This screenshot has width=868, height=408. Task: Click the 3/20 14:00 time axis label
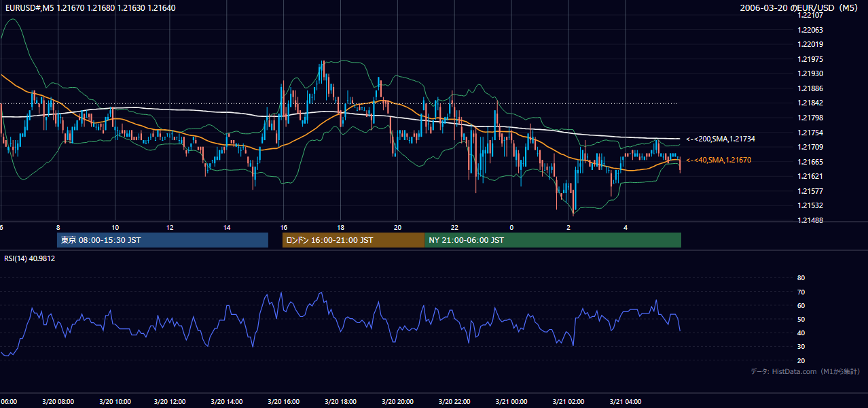click(228, 401)
